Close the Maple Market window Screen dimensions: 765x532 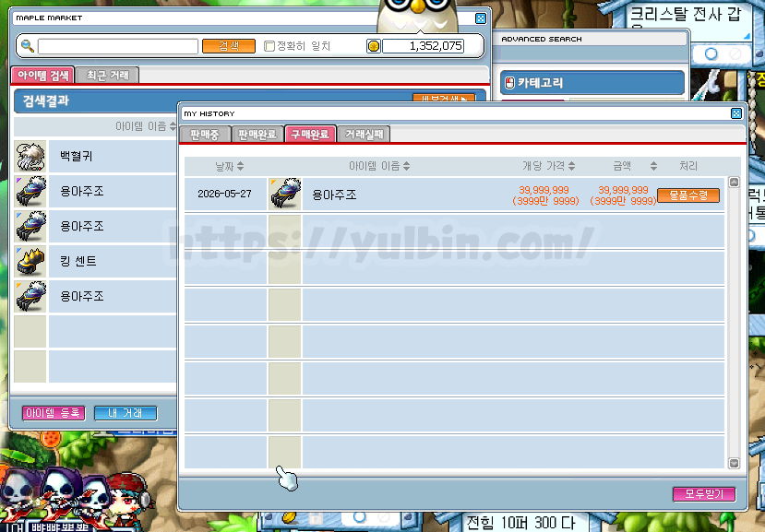(x=481, y=18)
